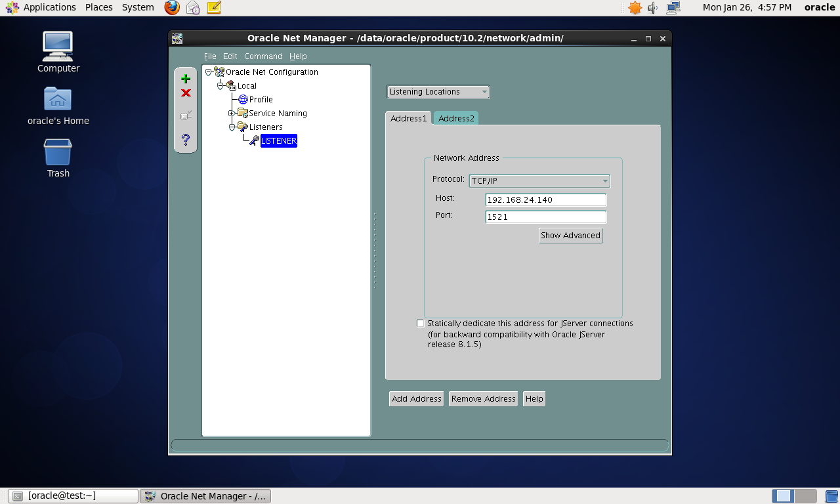
Task: Collapse the Listeners tree node
Action: (232, 127)
